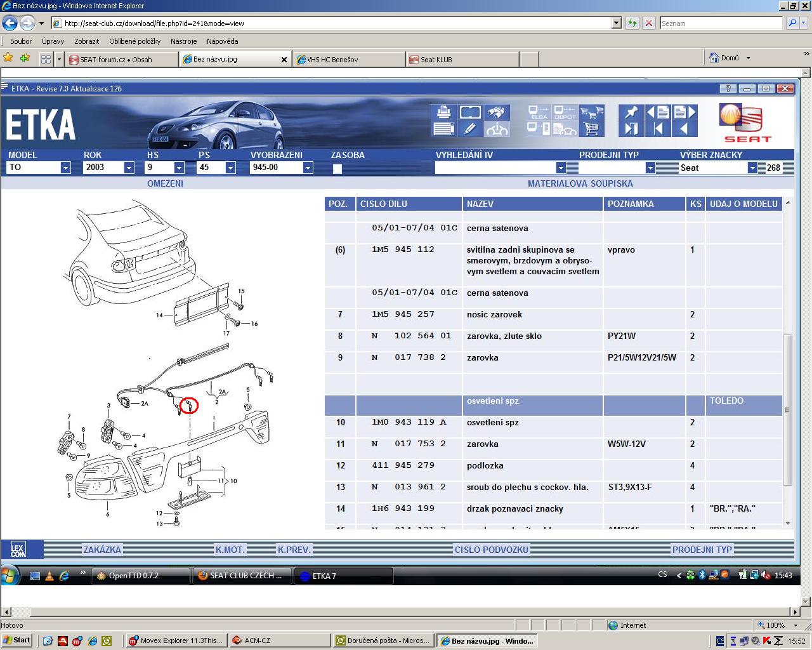
Task: Open the ROK year dropdown
Action: (129, 168)
